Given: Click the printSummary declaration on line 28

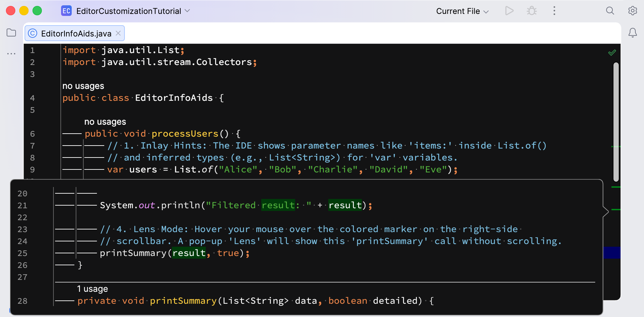Looking at the screenshot, I should (183, 301).
